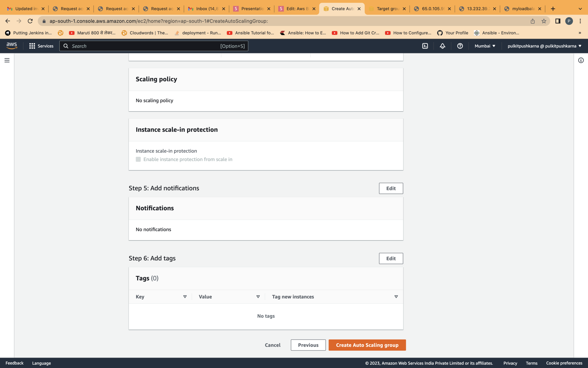
Task: Focus the AWS console search field
Action: pos(144,46)
